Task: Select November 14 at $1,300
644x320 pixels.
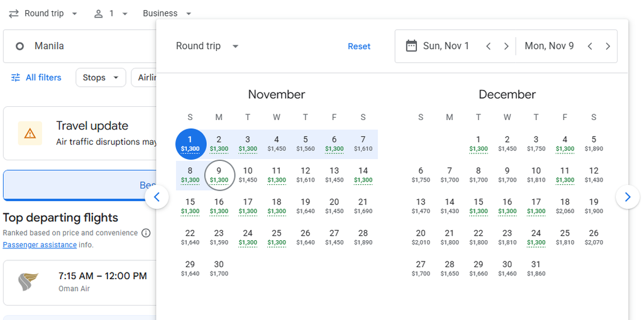Action: pyautogui.click(x=363, y=175)
